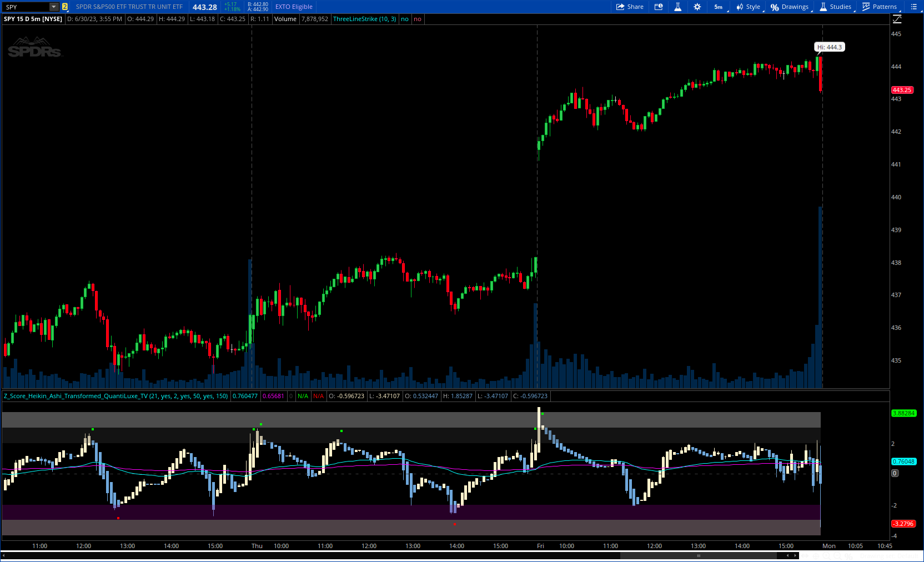
Task: Click the 7,878,952 volume value
Action: 315,19
